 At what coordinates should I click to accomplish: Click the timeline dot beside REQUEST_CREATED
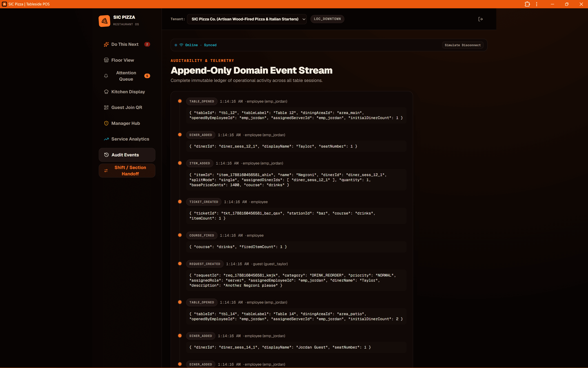coord(180,264)
